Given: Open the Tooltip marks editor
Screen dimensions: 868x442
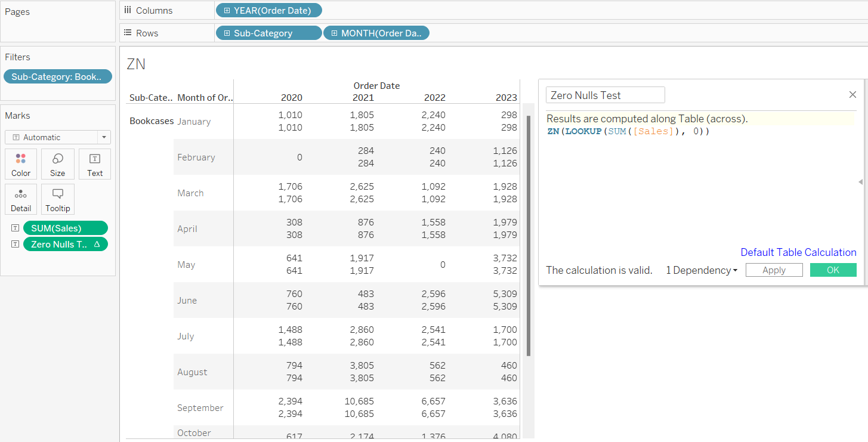Looking at the screenshot, I should click(x=58, y=199).
